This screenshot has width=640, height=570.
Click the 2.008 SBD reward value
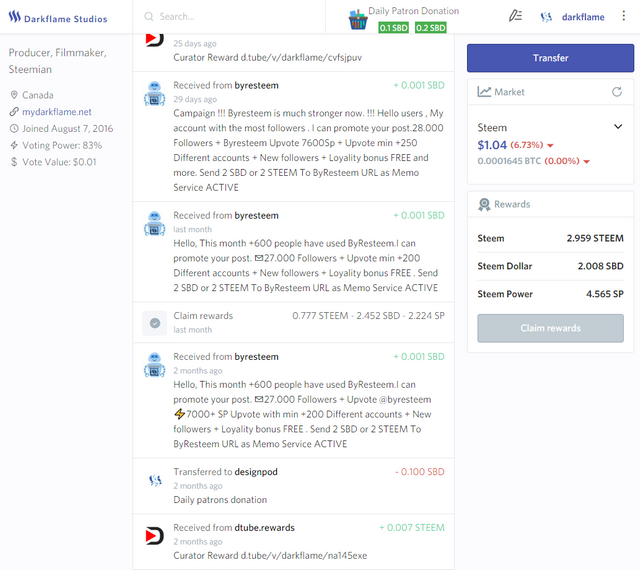600,266
